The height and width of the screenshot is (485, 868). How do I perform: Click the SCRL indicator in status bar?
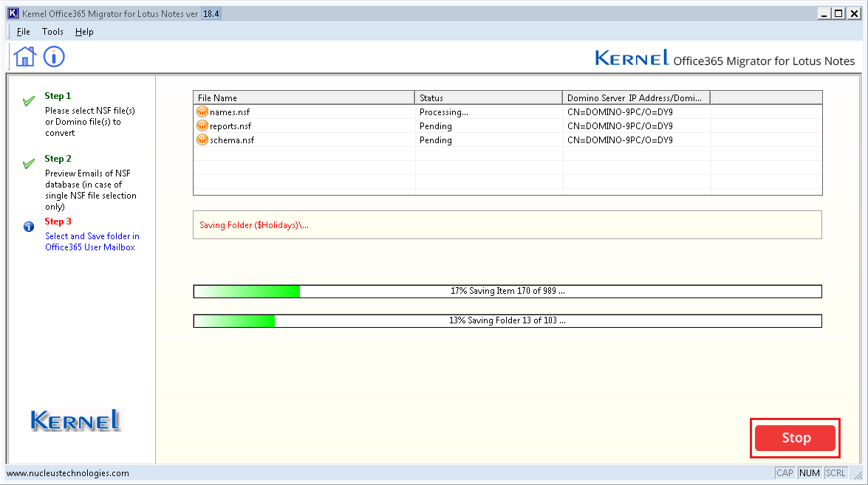[x=835, y=473]
